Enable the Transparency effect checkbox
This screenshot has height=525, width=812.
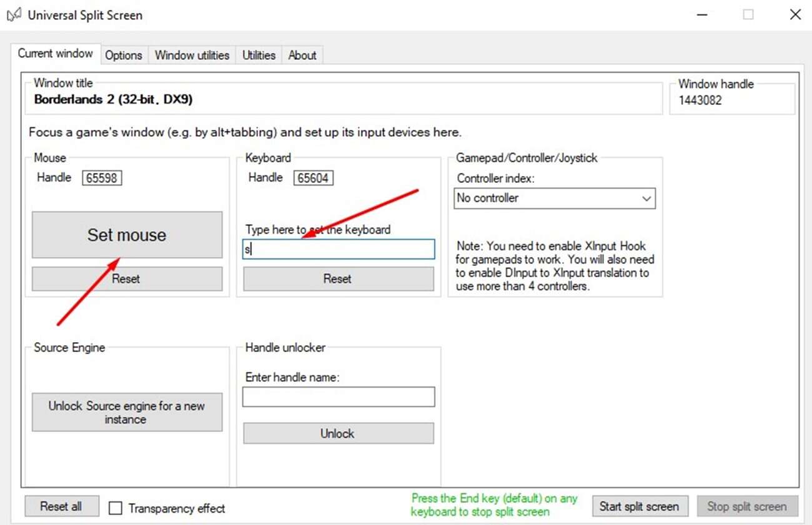click(116, 508)
